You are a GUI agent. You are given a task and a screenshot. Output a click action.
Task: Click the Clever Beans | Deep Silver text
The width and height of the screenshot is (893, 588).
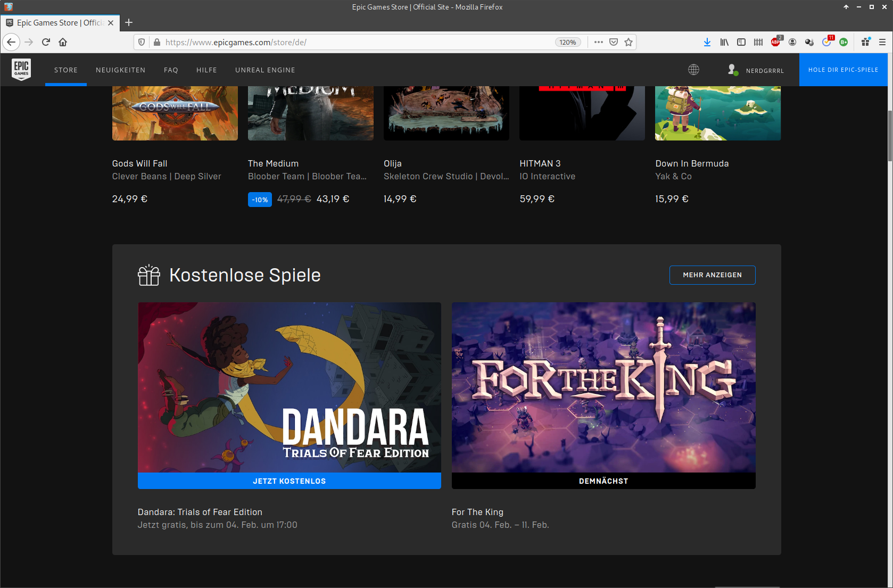click(x=167, y=176)
